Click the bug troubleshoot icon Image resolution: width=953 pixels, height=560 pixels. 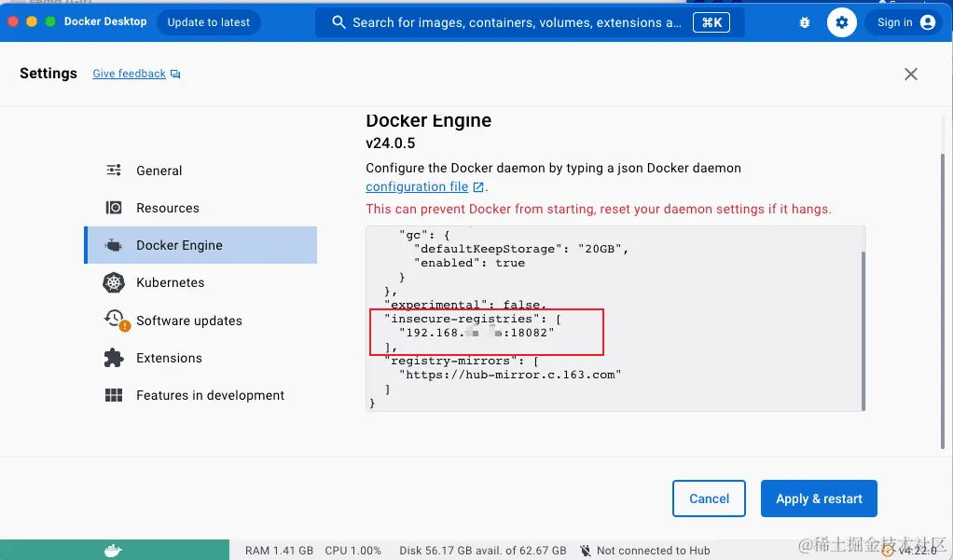805,22
